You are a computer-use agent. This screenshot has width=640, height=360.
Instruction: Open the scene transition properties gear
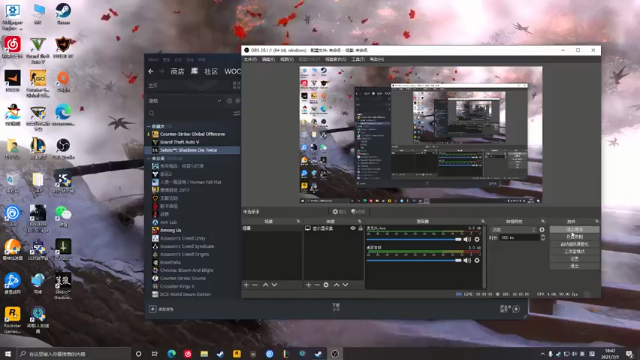542,229
